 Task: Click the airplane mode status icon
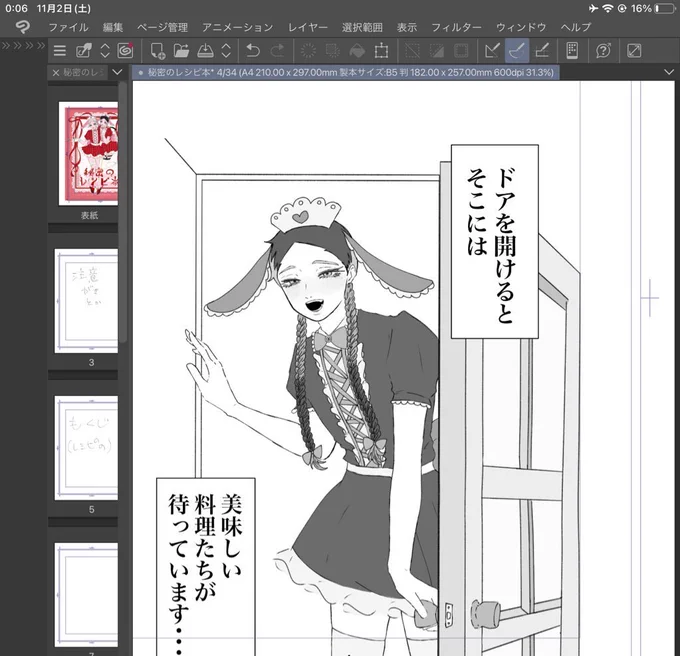click(593, 8)
